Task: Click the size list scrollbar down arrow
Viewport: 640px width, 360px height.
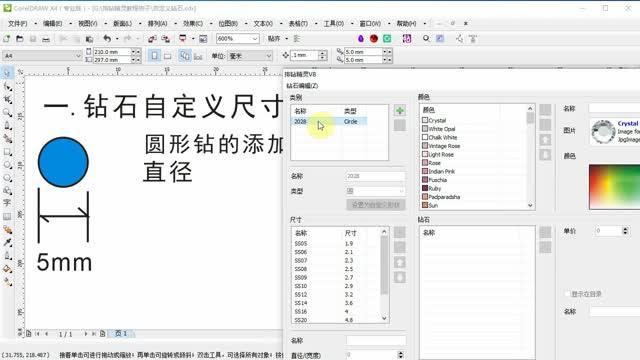Action: click(x=384, y=318)
